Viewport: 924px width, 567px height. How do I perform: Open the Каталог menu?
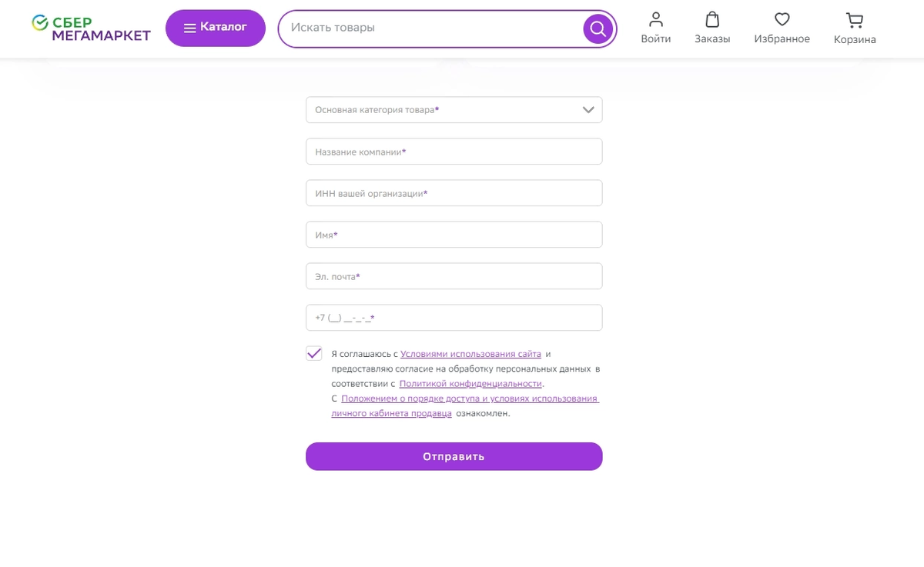(x=216, y=28)
